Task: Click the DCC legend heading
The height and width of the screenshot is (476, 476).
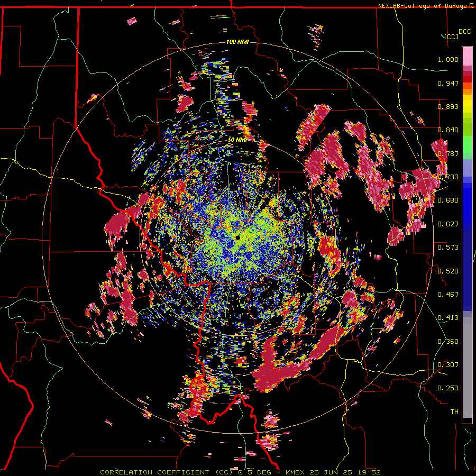Action: click(x=464, y=32)
